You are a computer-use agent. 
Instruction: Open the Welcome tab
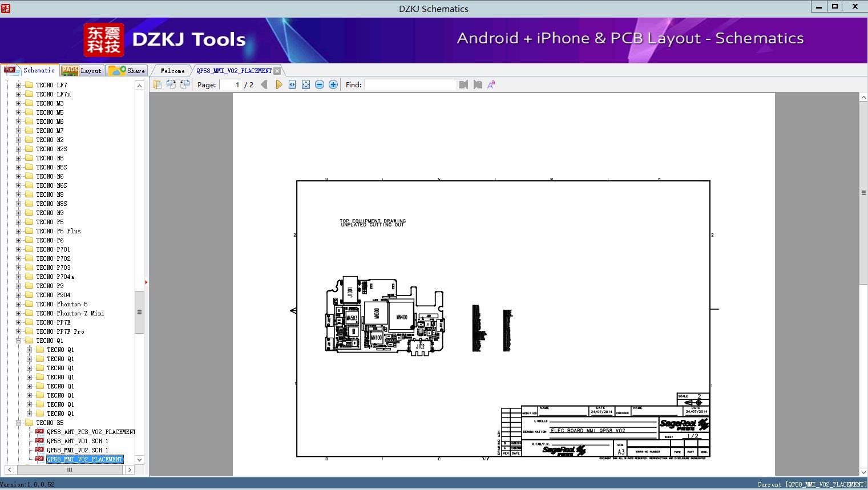click(172, 71)
